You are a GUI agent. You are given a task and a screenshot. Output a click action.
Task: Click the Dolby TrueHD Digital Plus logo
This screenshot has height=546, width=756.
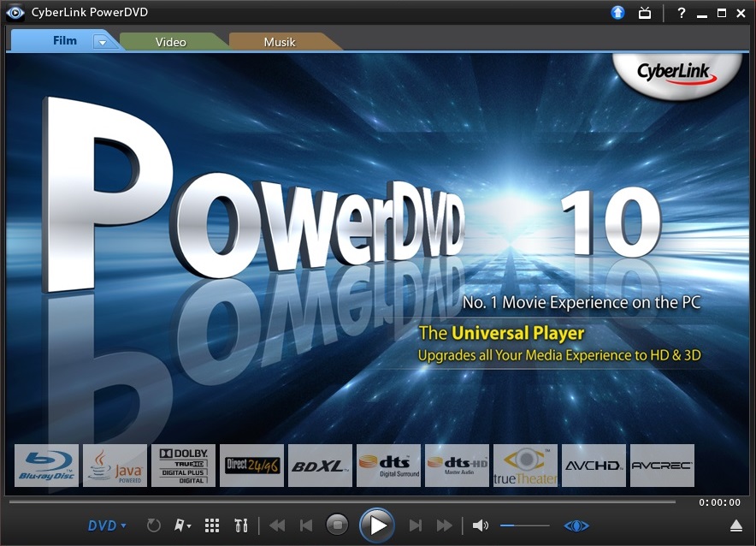[183, 466]
